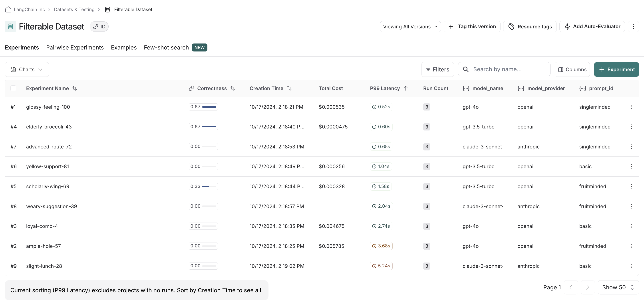Image resolution: width=644 pixels, height=304 pixels.
Task: Switch to Pairwise Experiments tab
Action: (x=75, y=47)
